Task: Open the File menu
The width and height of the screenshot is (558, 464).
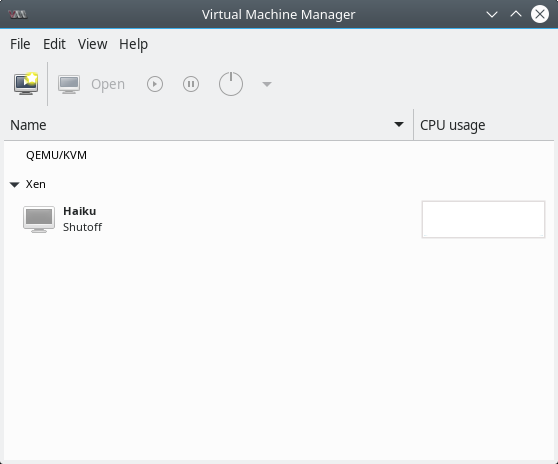Action: coord(20,44)
